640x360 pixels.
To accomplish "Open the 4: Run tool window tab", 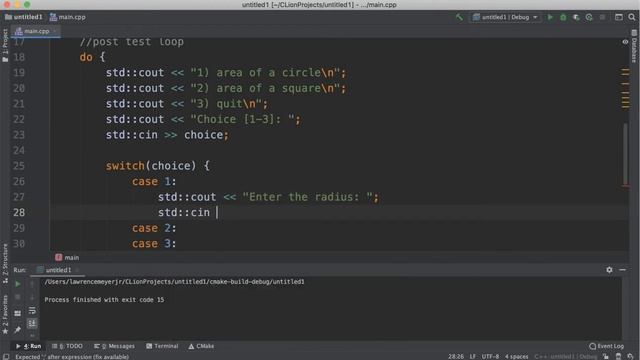I will pyautogui.click(x=29, y=346).
